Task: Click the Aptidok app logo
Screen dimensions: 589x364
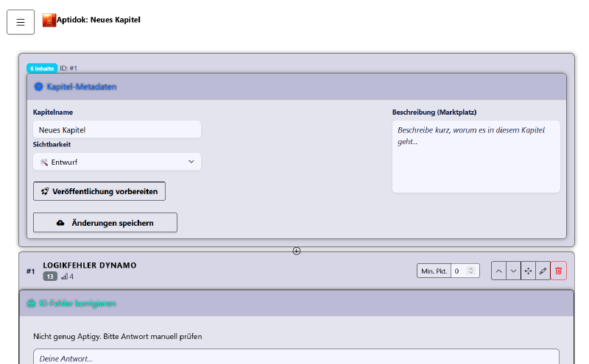Action: 49,21
